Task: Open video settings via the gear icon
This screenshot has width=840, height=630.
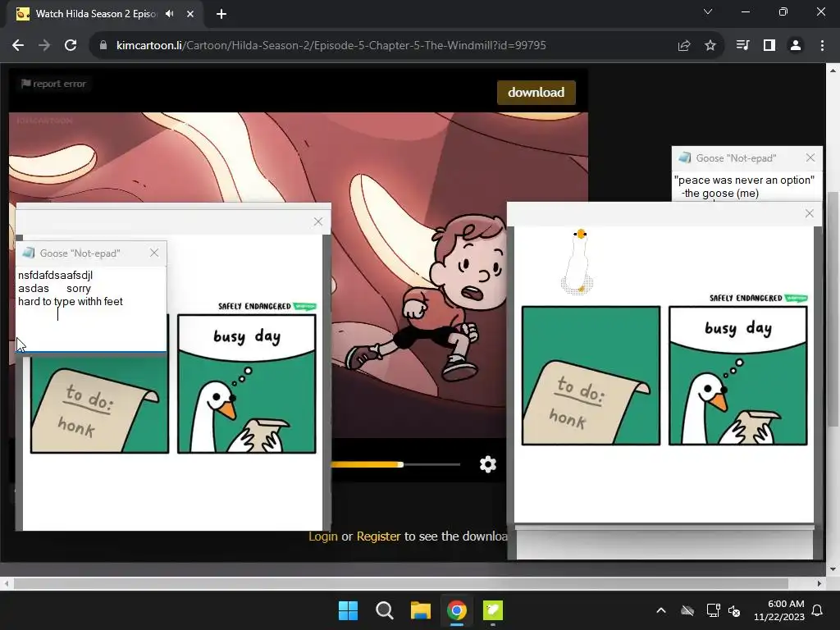Action: click(487, 464)
